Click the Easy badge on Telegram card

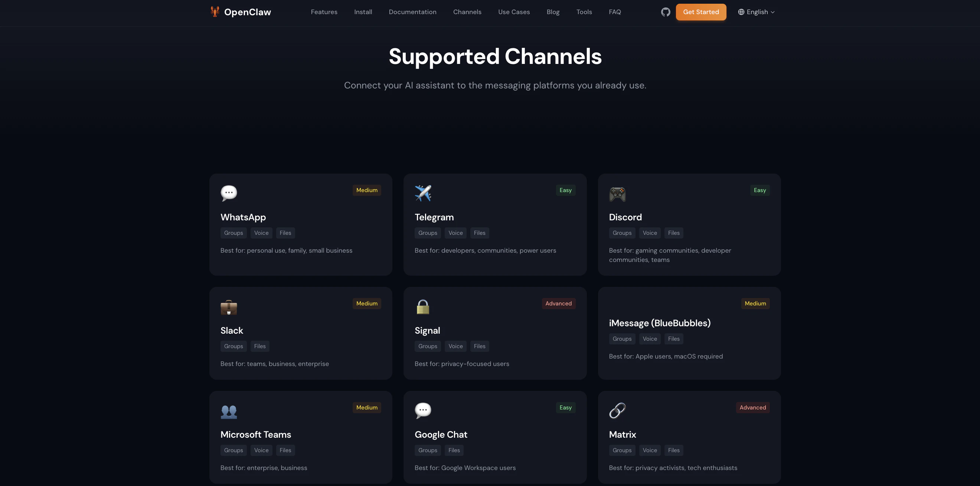click(x=565, y=190)
